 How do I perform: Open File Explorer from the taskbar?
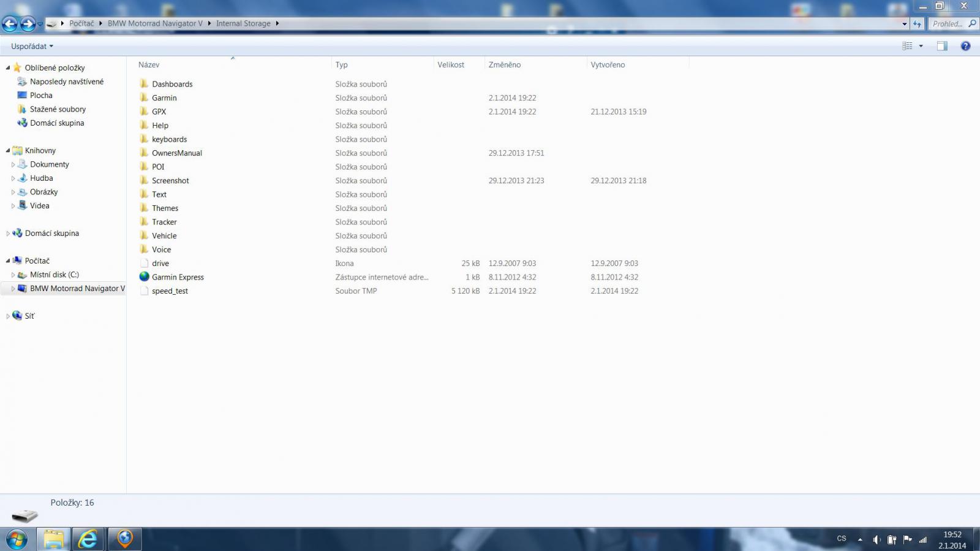53,539
